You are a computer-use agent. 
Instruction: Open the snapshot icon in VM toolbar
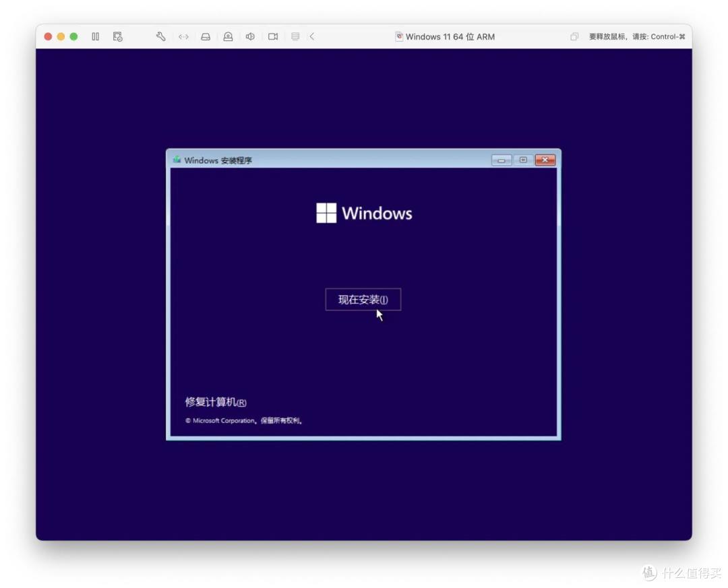point(117,36)
